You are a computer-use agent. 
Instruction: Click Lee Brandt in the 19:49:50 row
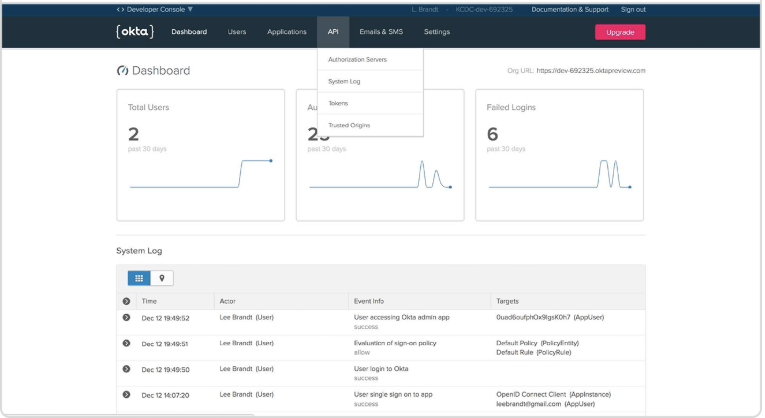(246, 369)
